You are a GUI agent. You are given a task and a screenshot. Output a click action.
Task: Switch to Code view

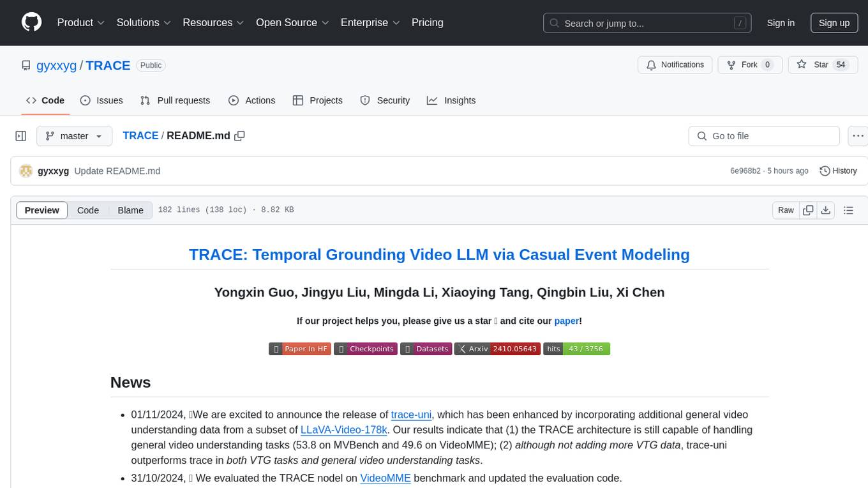(88, 210)
